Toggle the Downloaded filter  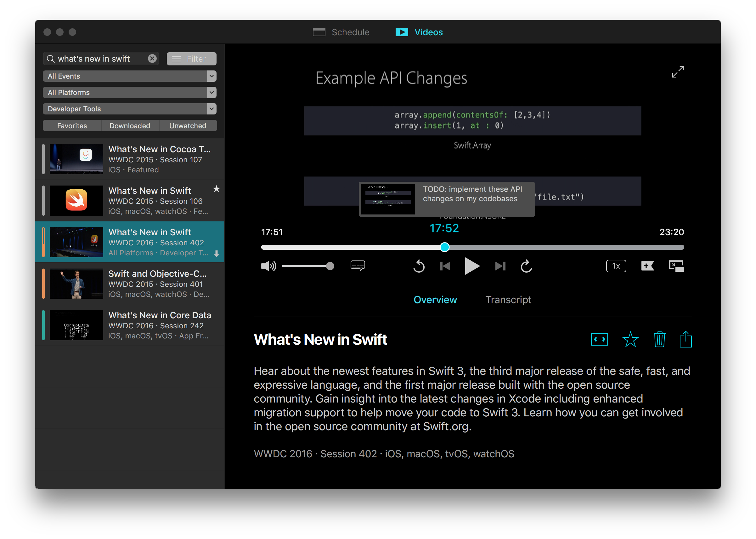click(130, 126)
